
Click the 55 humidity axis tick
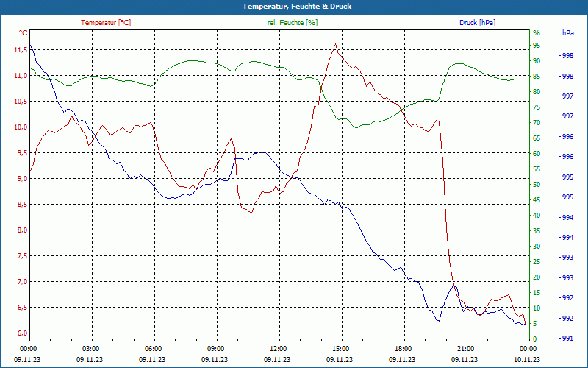(x=537, y=169)
